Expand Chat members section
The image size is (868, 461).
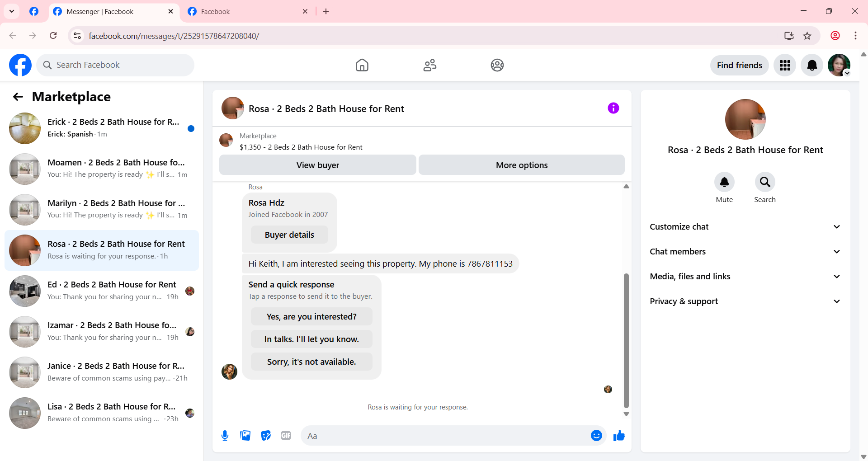point(745,252)
